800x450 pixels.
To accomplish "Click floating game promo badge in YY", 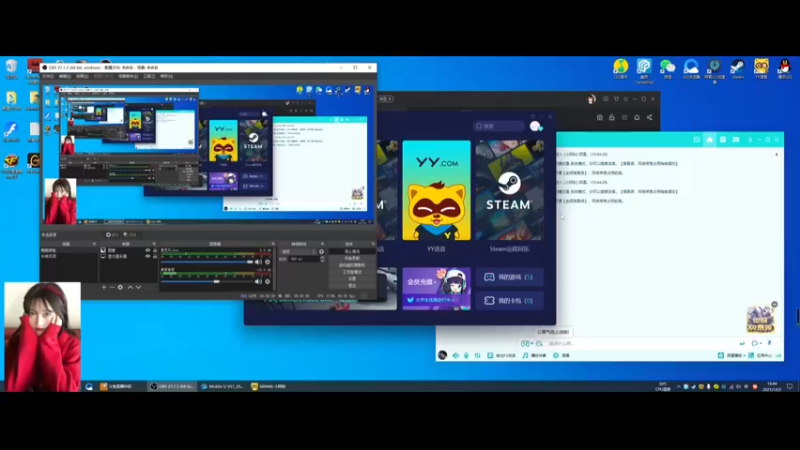I will pyautogui.click(x=761, y=319).
